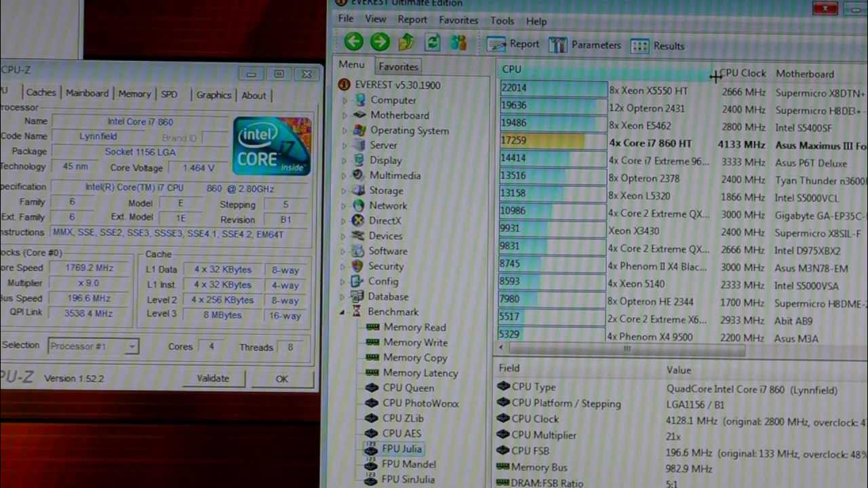Screen dimensions: 868x488
Task: Open the Parameters toolbar button
Action: click(585, 45)
